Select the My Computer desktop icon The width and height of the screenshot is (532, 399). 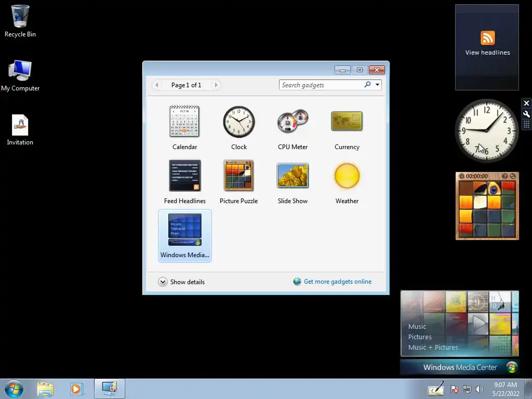pyautogui.click(x=20, y=76)
